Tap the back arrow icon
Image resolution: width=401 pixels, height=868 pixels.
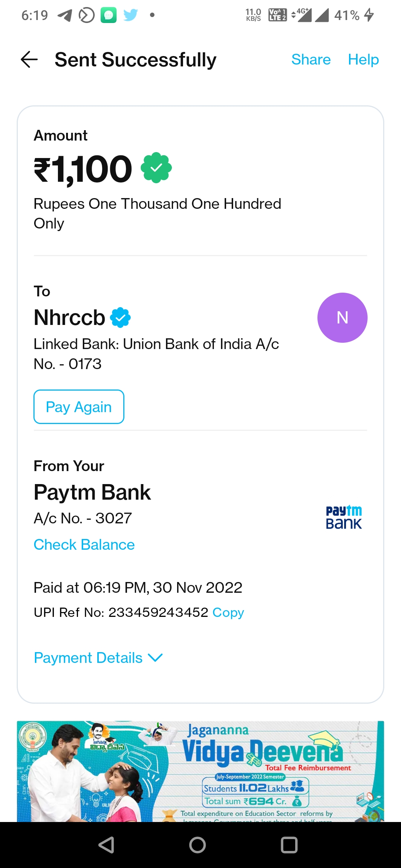click(29, 60)
